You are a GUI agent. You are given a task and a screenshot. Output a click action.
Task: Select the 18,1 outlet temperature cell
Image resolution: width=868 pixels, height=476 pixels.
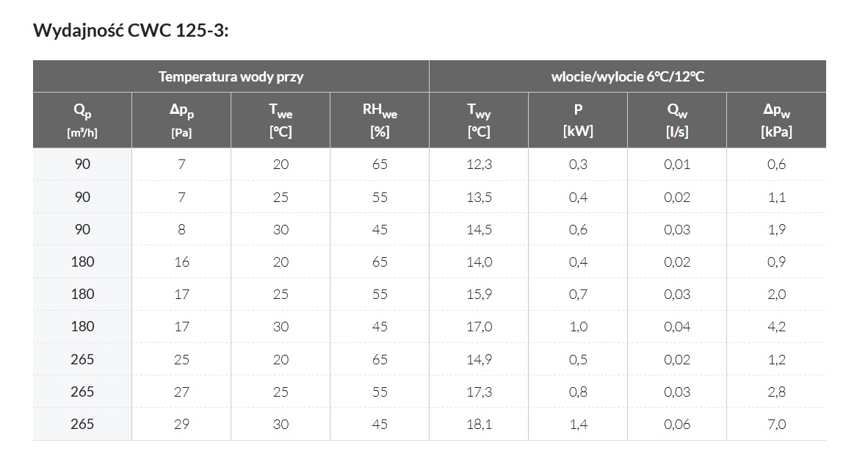point(479,424)
